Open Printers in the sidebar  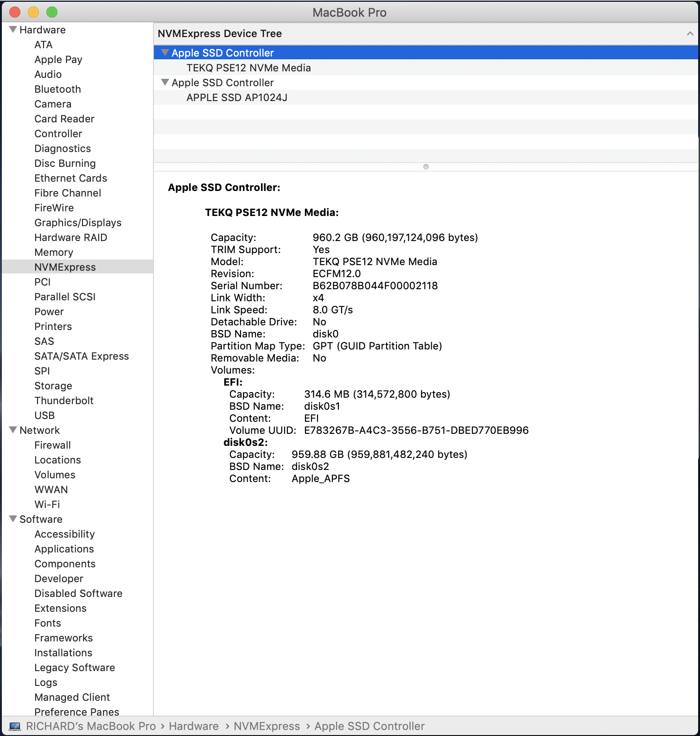(53, 326)
